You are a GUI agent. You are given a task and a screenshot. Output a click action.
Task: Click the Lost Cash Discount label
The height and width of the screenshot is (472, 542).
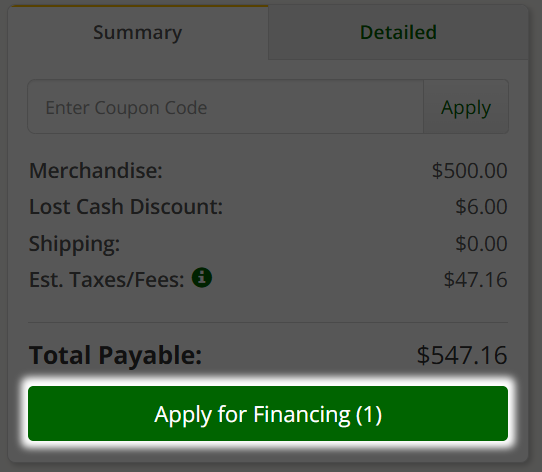point(126,207)
